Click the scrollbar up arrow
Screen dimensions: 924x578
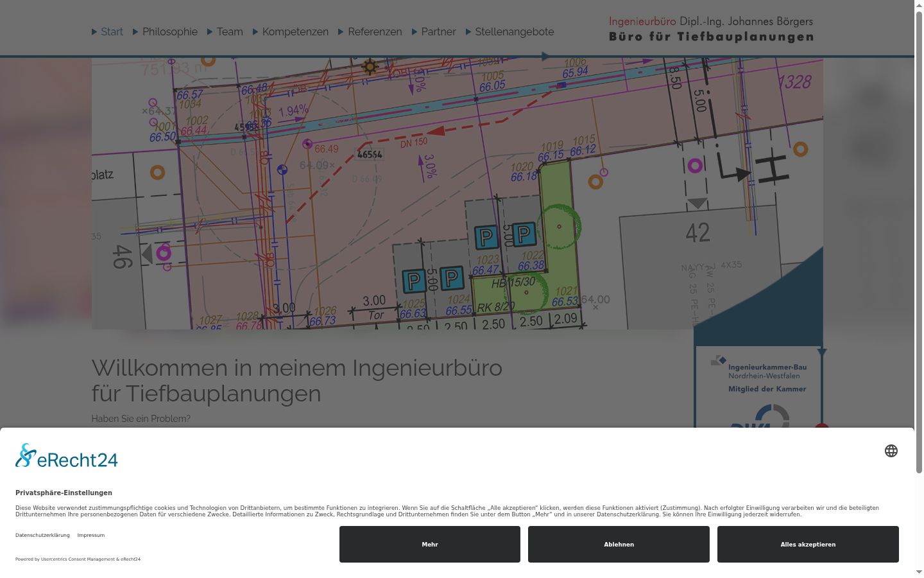pos(919,5)
